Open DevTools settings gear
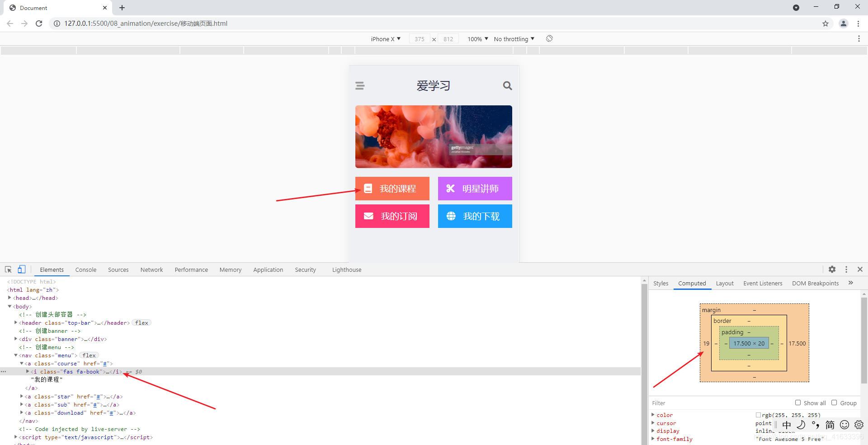The width and height of the screenshot is (868, 445). 832,270
